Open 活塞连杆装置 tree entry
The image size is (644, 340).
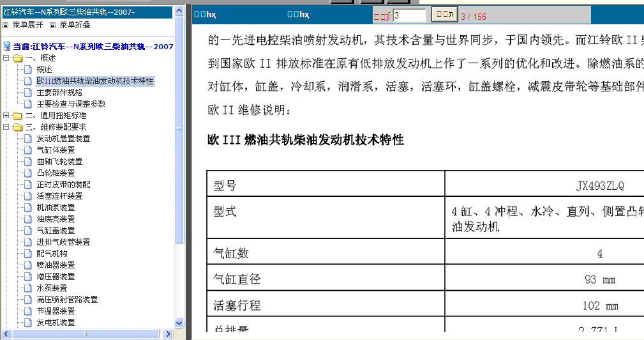[x=59, y=196]
